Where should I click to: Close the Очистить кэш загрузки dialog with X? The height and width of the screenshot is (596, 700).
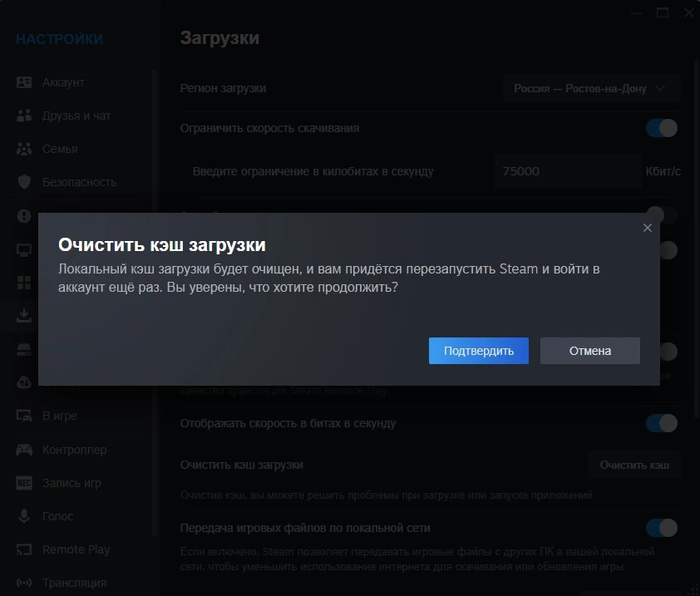point(648,228)
